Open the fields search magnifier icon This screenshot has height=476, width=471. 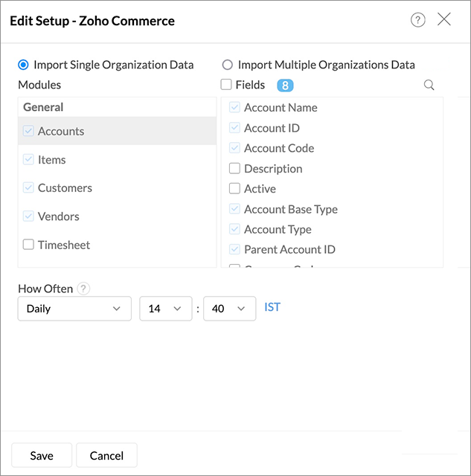point(429,86)
